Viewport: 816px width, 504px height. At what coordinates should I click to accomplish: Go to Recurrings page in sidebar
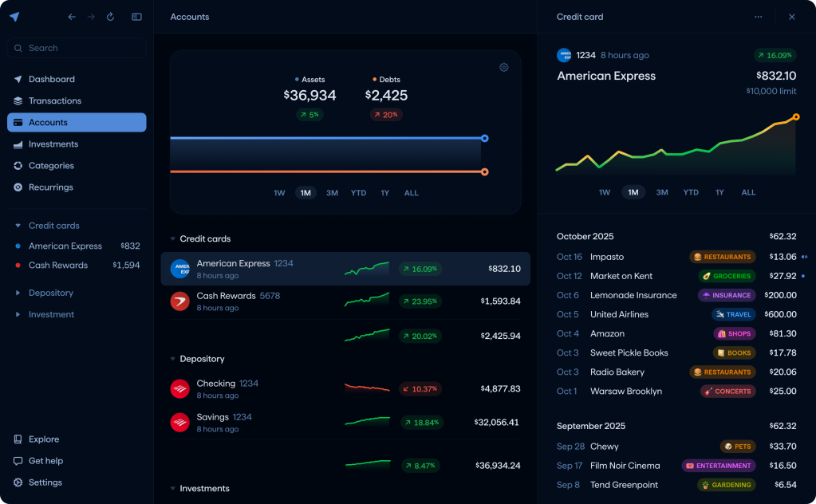click(50, 187)
